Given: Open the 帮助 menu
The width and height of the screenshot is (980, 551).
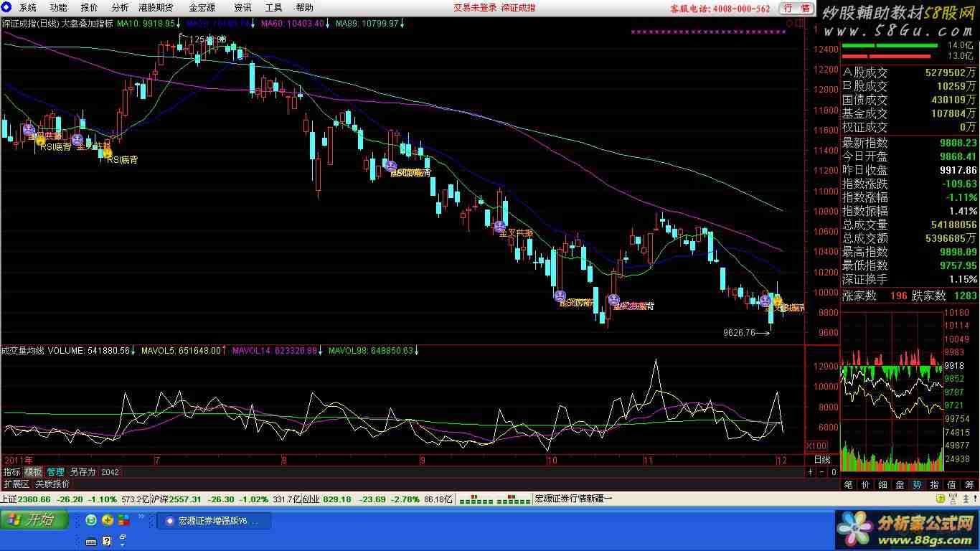Looking at the screenshot, I should click(x=304, y=8).
